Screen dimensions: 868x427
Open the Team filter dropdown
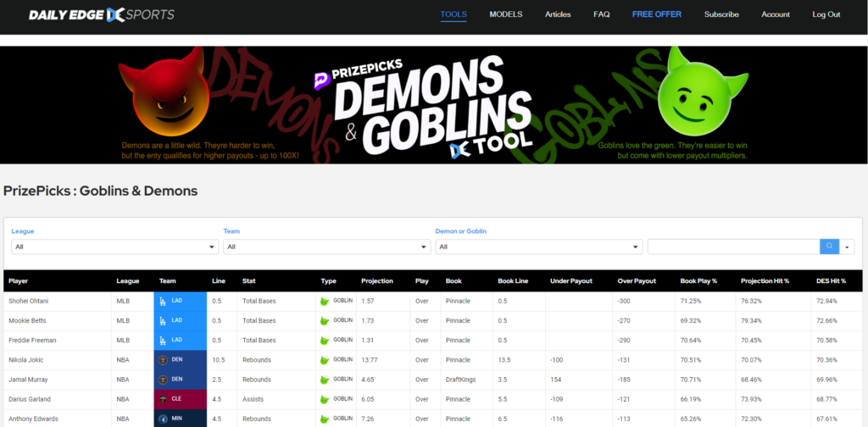click(x=326, y=247)
